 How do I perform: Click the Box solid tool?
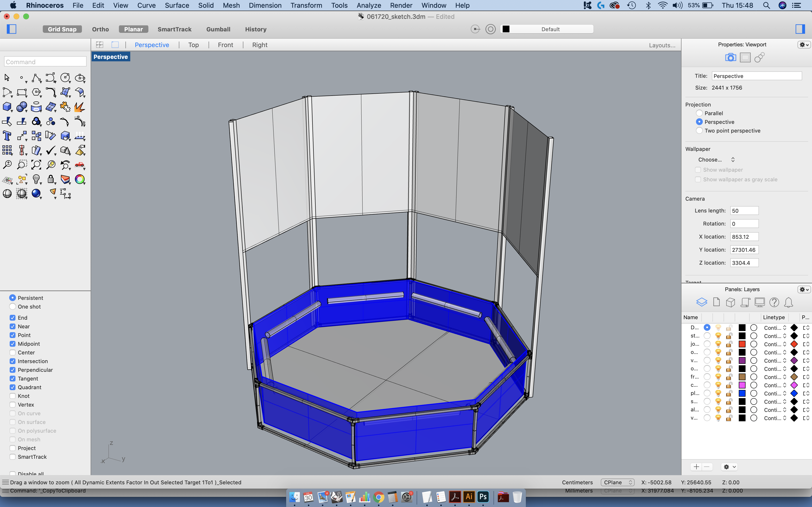coord(7,107)
